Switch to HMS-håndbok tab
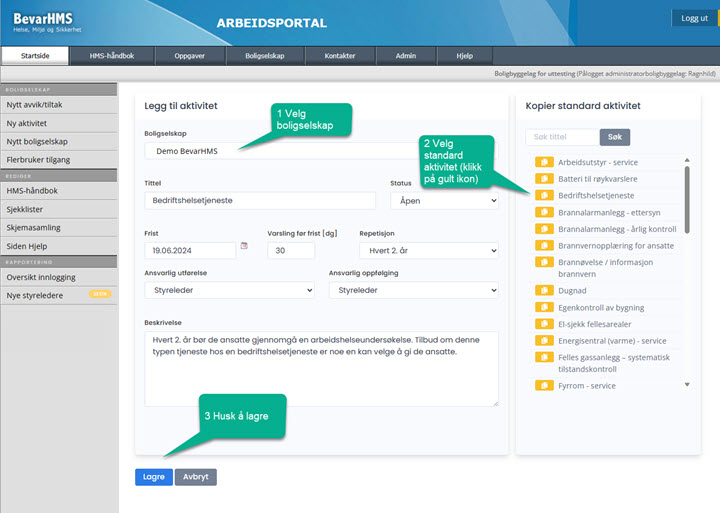 [111, 56]
